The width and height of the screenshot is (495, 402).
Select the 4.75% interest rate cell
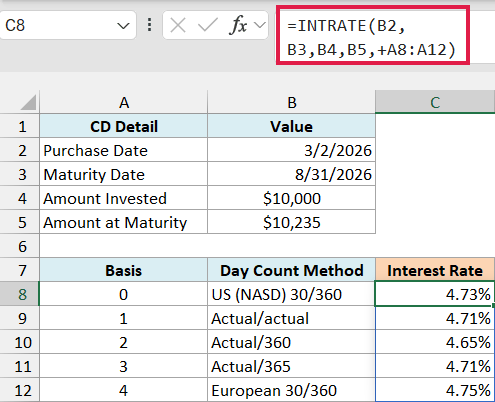click(x=435, y=390)
